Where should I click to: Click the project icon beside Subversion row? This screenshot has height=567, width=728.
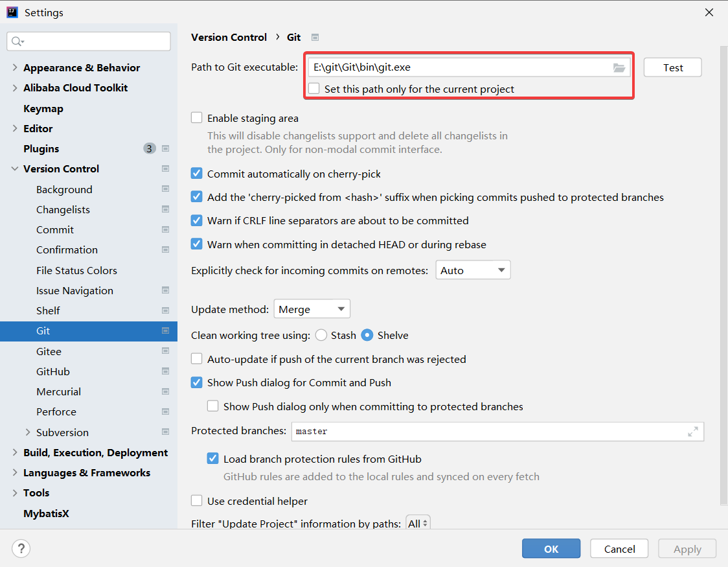165,432
